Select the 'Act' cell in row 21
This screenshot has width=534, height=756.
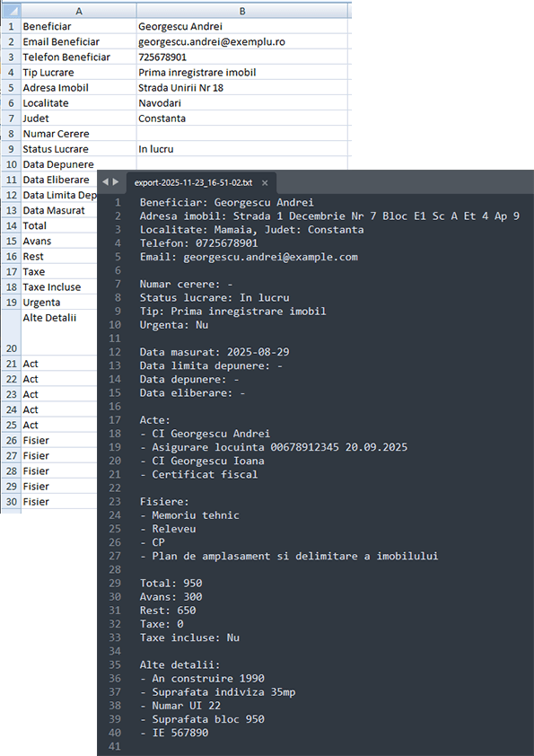[59, 364]
